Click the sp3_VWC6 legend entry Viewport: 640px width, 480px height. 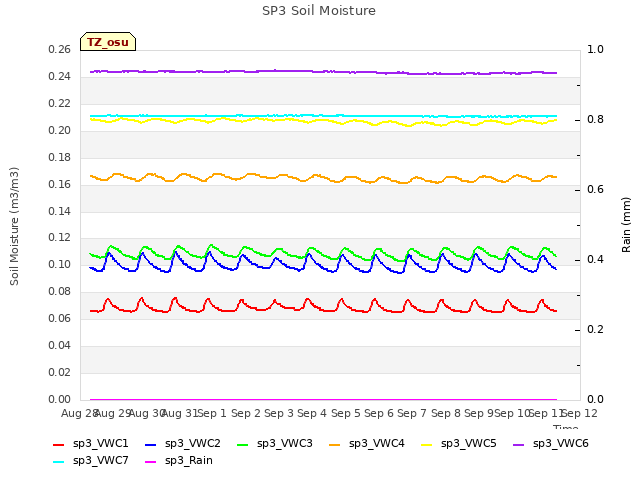pyautogui.click(x=551, y=444)
